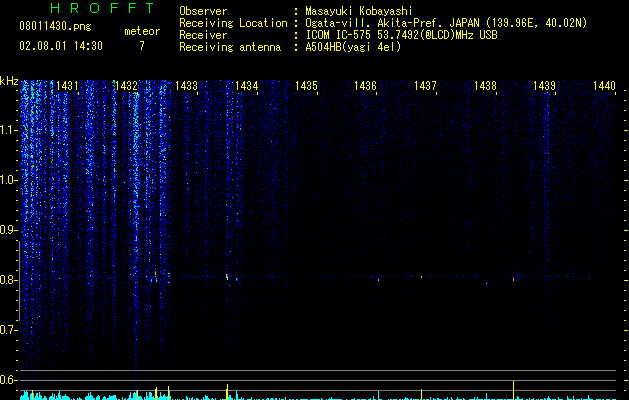The height and width of the screenshot is (400, 629).
Task: Click the gray vertical frequency range bar
Action: [x=19, y=281]
